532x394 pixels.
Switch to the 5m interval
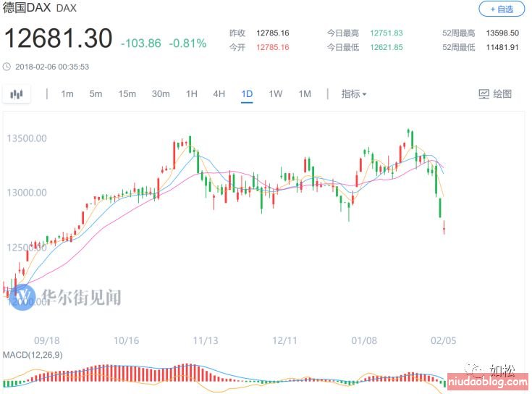tap(96, 93)
